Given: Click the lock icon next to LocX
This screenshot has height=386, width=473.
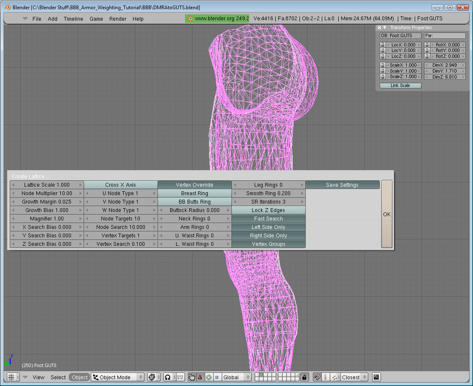Looking at the screenshot, I should pyautogui.click(x=382, y=45).
